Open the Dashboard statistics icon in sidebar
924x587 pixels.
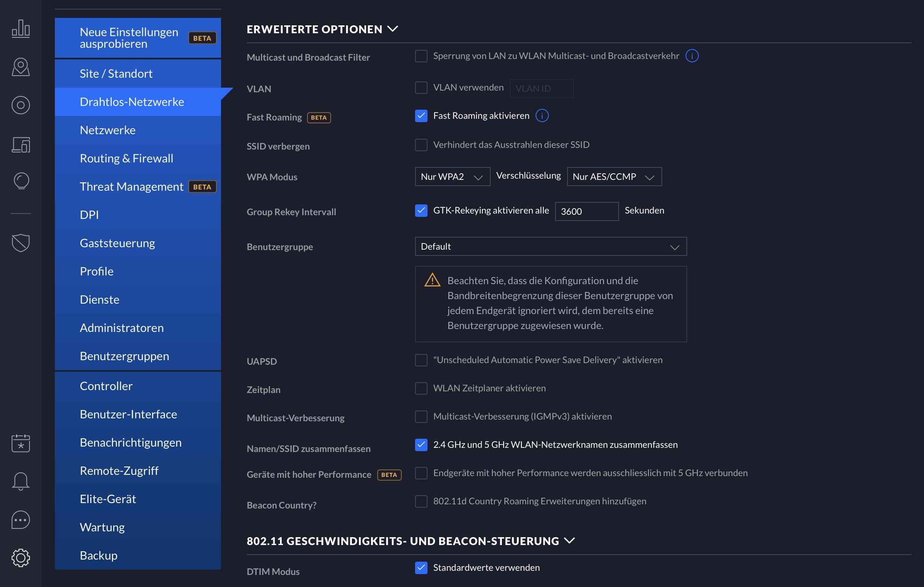(21, 29)
